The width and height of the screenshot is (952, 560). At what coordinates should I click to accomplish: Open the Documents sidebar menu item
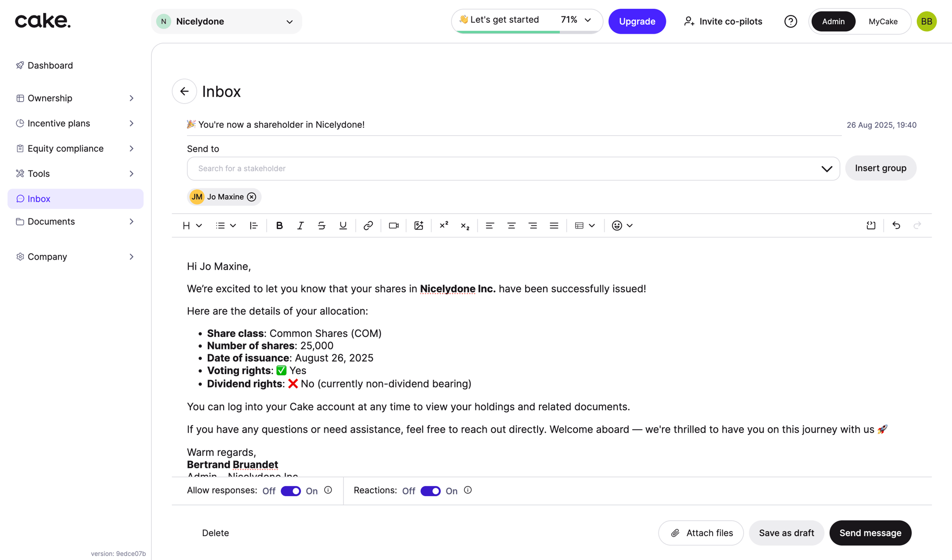51,222
